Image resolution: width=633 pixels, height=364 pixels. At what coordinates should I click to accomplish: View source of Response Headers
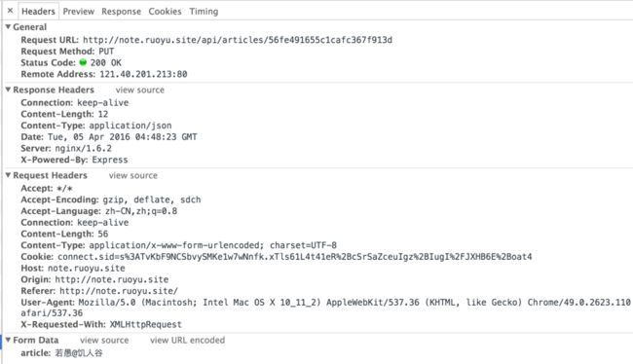coord(139,90)
